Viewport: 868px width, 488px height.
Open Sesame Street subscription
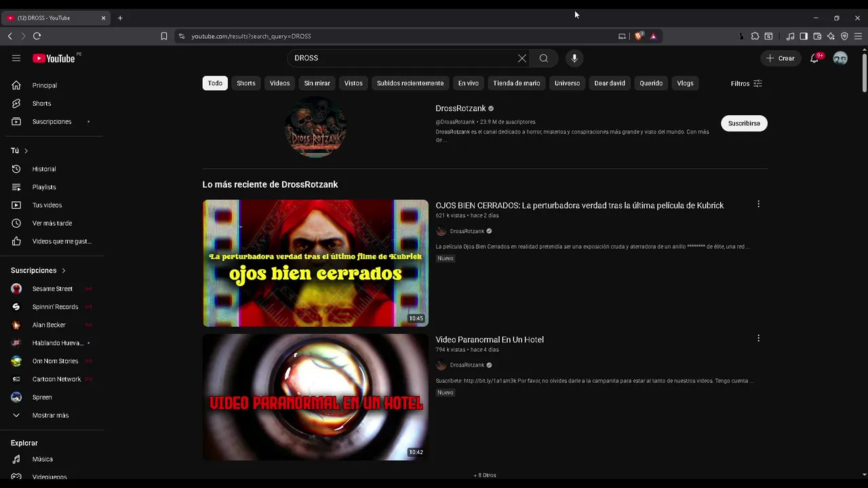point(52,289)
